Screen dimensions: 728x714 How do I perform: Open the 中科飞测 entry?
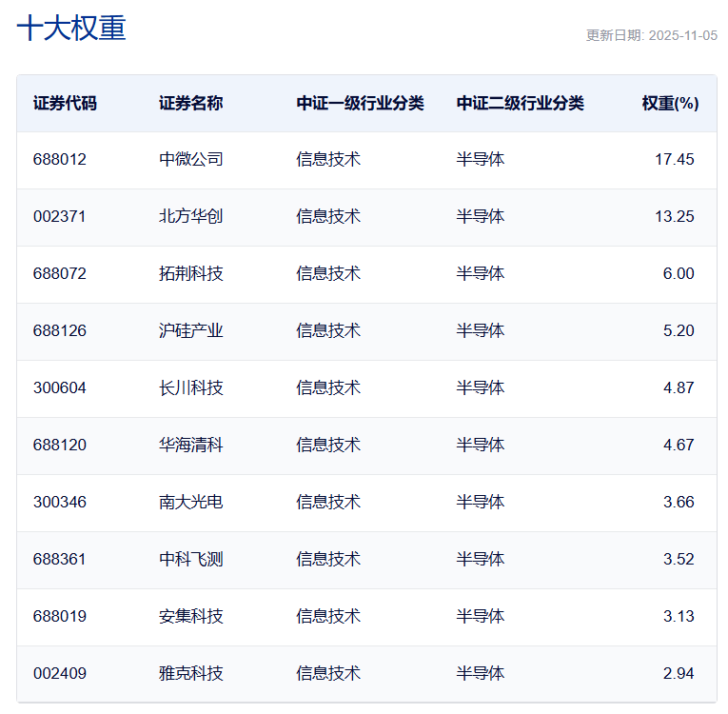click(x=191, y=559)
